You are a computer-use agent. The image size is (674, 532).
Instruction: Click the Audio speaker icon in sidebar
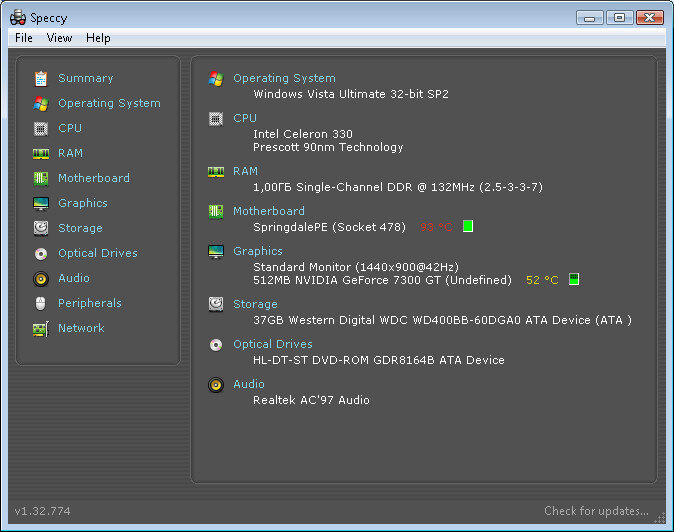[x=41, y=279]
